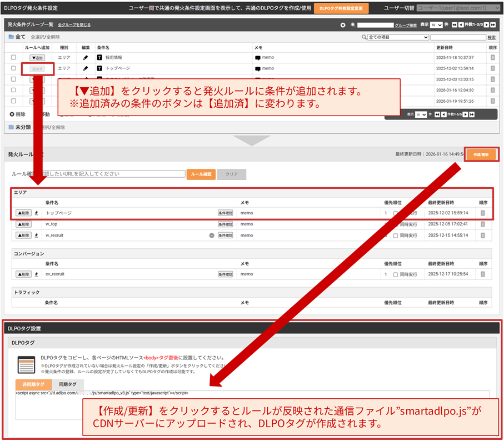Image resolution: width=504 pixels, height=441 pixels.
Task: Enable 同時実行 for the w_top rule
Action: 396,224
